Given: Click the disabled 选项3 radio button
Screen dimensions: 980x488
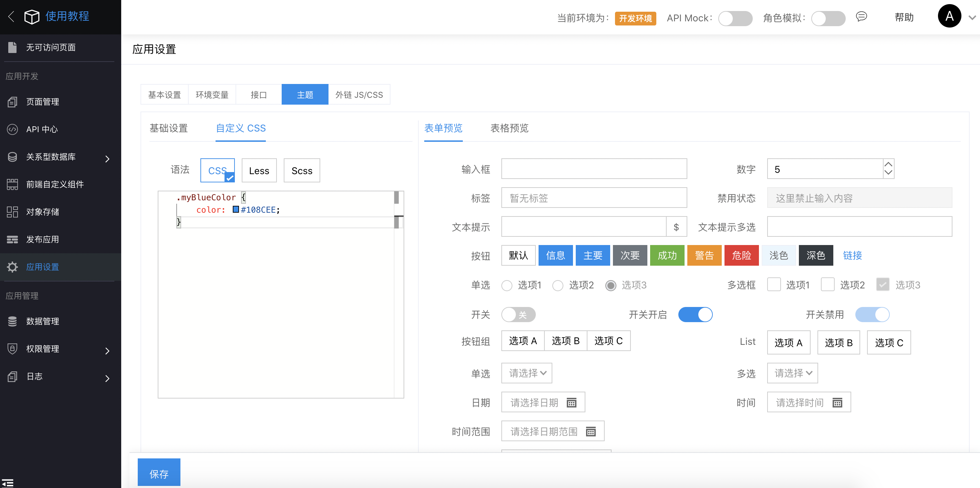Looking at the screenshot, I should point(611,285).
